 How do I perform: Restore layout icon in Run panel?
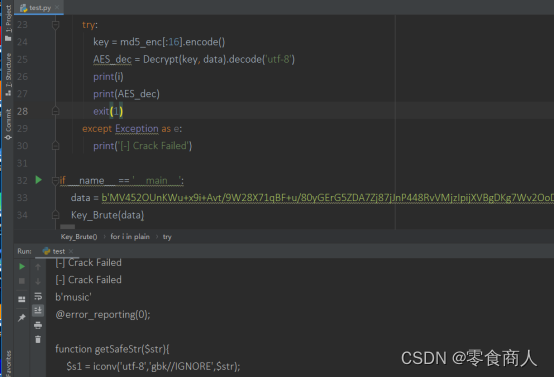click(22, 299)
